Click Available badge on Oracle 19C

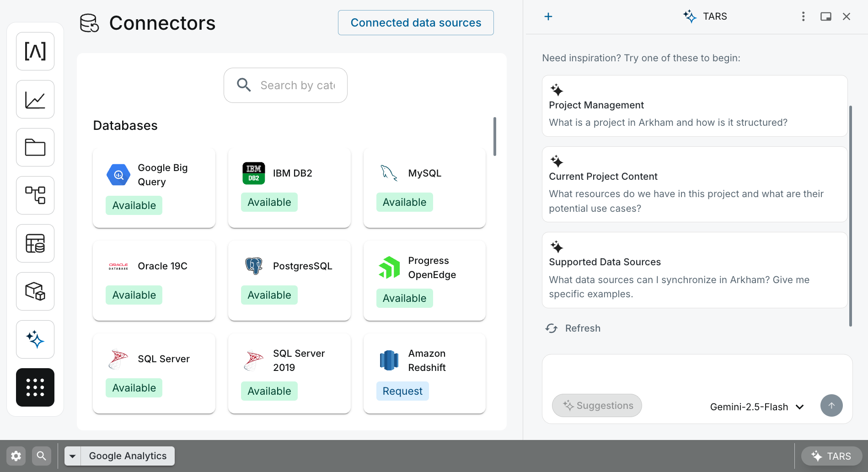click(x=134, y=295)
